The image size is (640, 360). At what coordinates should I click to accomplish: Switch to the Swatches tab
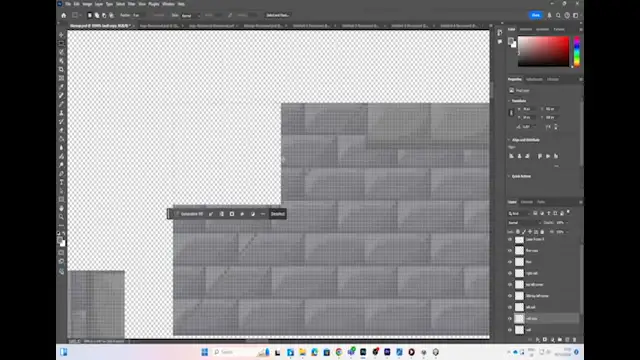(x=526, y=29)
